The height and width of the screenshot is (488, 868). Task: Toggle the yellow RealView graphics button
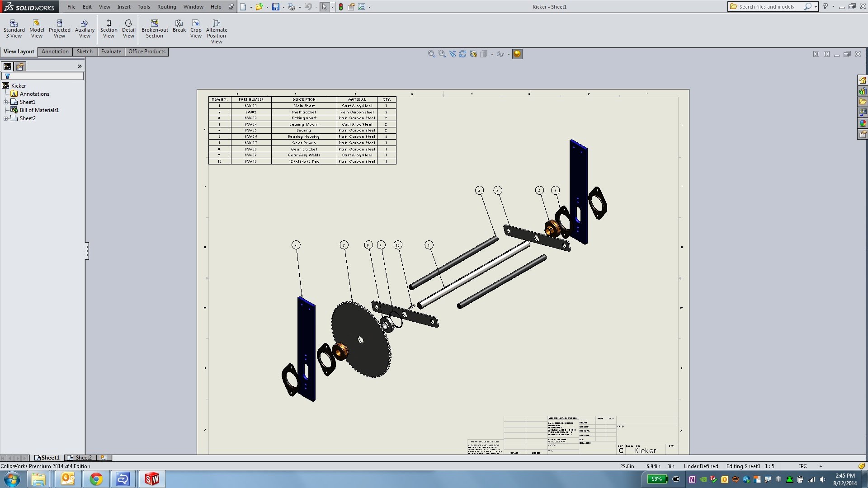click(x=517, y=54)
